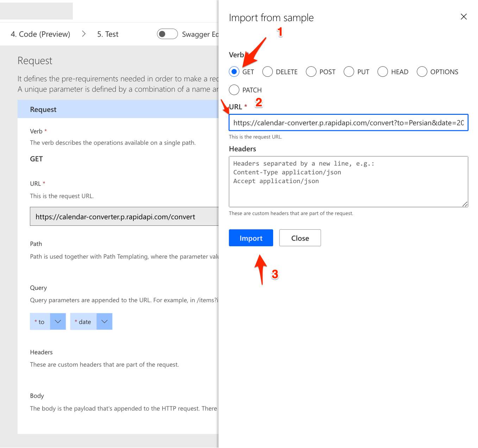Switch to the '5. Test' tab
The height and width of the screenshot is (448, 478).
coord(107,34)
